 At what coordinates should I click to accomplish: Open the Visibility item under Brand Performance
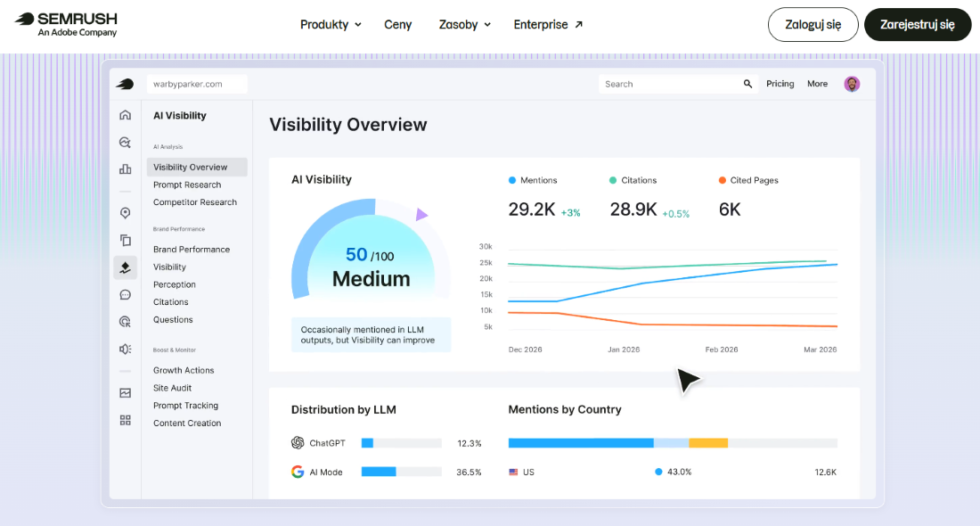pos(169,267)
